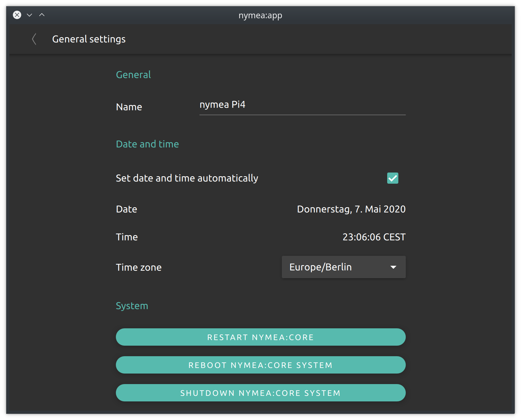Image resolution: width=521 pixels, height=420 pixels.
Task: Click the 'Time' row label
Action: (127, 237)
